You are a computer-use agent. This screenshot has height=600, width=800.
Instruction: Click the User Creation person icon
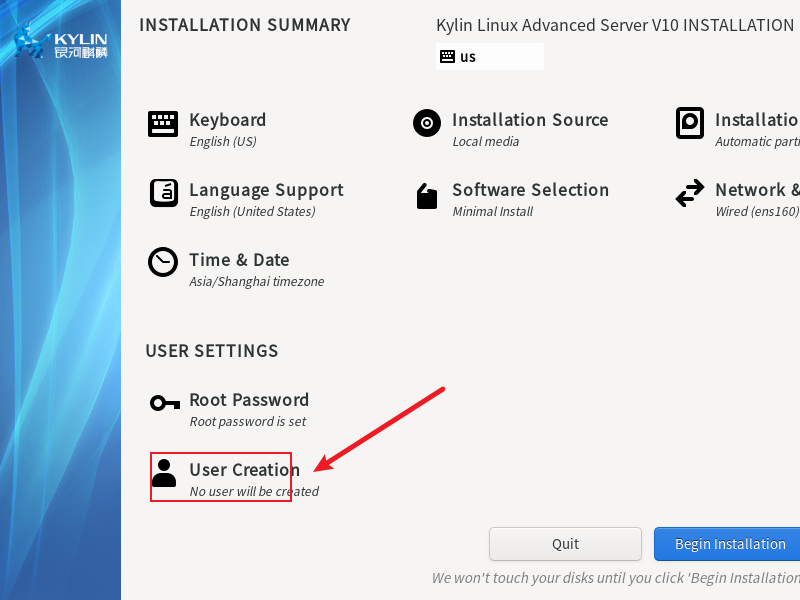pos(164,473)
